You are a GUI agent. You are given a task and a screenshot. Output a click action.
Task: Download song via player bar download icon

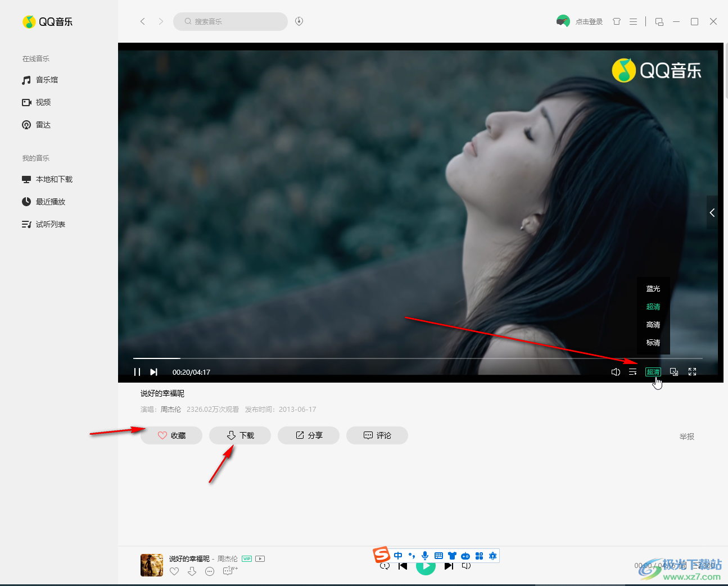tap(192, 571)
